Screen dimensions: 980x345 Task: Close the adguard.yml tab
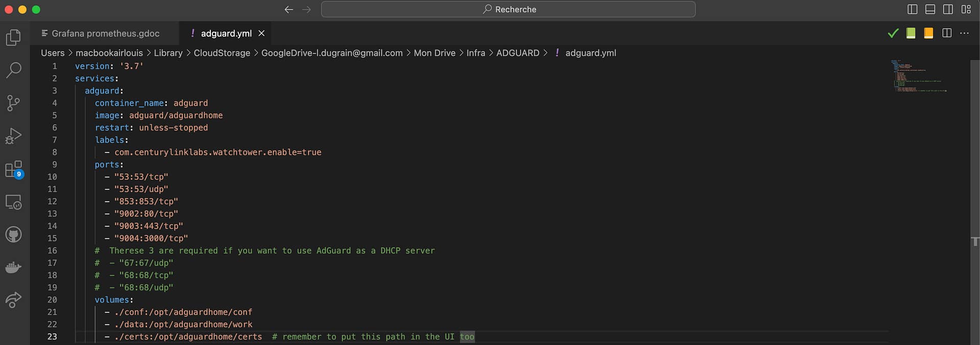click(261, 33)
